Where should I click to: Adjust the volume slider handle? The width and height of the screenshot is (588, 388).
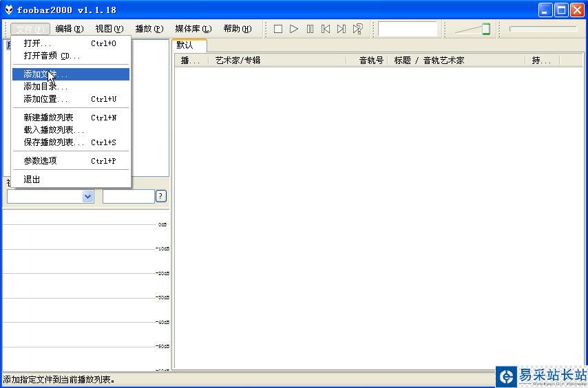click(x=486, y=29)
